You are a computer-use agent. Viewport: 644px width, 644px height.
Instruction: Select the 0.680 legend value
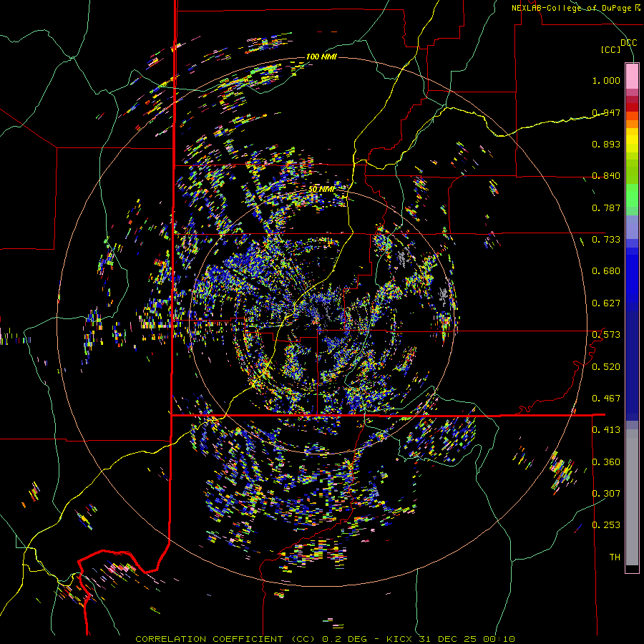(606, 271)
